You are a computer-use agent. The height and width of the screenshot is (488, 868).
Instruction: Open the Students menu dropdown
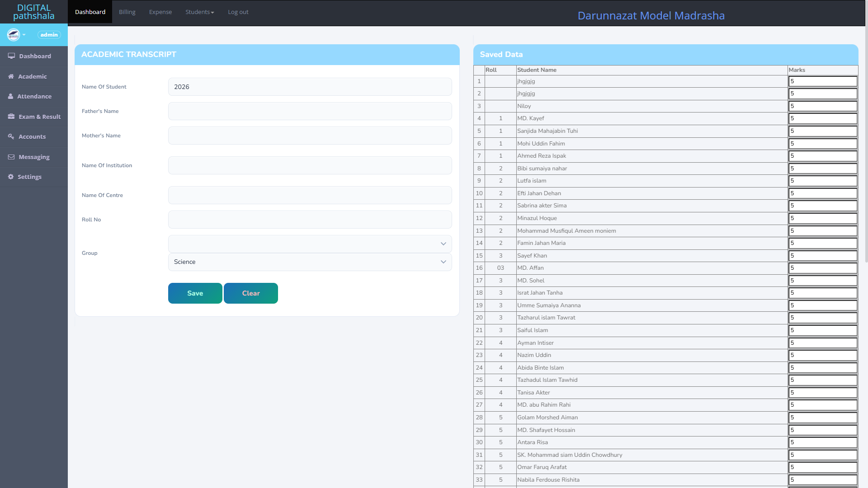tap(199, 12)
